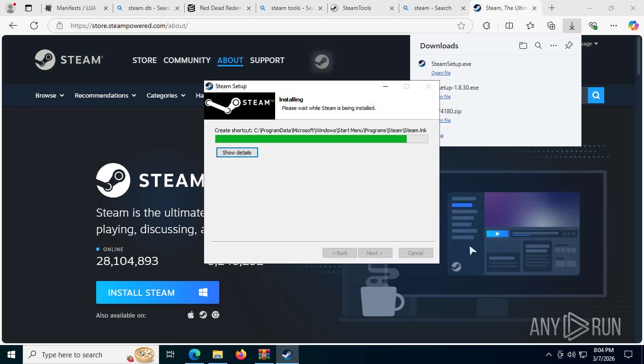Image resolution: width=644 pixels, height=364 pixels.
Task: Open Settings and more ellipsis menu
Action: click(614, 26)
